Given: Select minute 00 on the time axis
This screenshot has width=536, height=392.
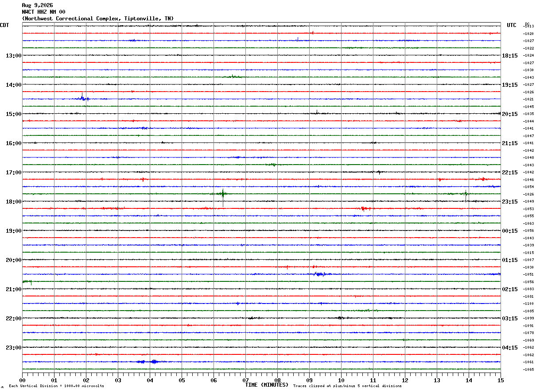Looking at the screenshot, I should pyautogui.click(x=23, y=380).
